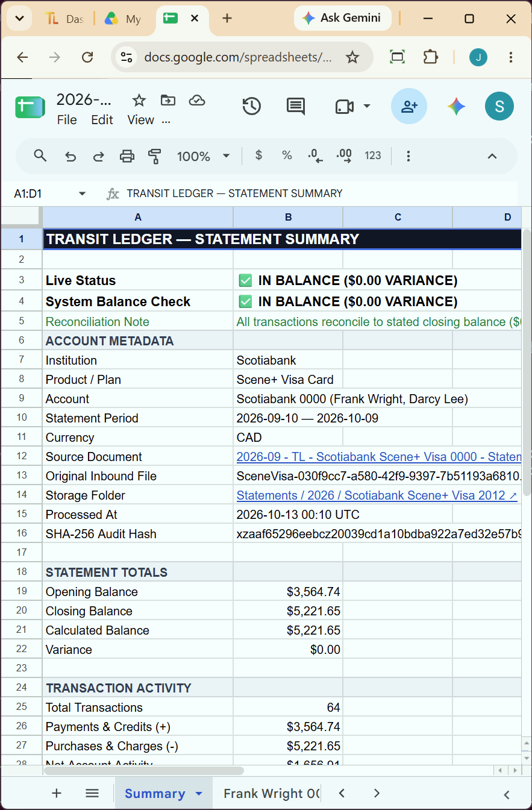The image size is (532, 810).
Task: Open the Edit menu
Action: click(102, 120)
